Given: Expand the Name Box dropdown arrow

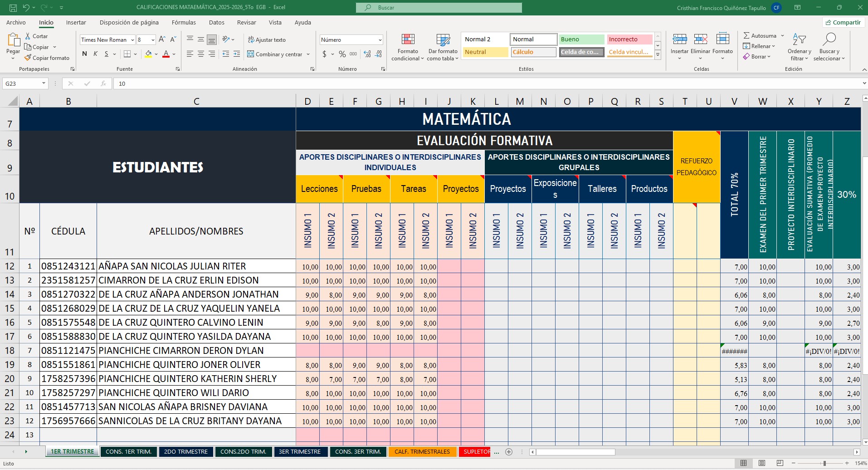Looking at the screenshot, I should (x=44, y=83).
